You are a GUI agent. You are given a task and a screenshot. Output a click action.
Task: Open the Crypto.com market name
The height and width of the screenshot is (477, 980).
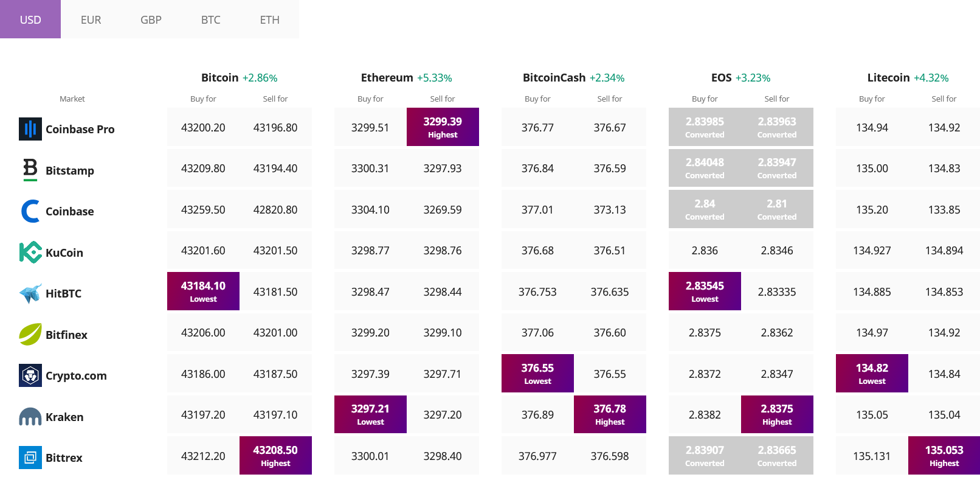point(76,375)
